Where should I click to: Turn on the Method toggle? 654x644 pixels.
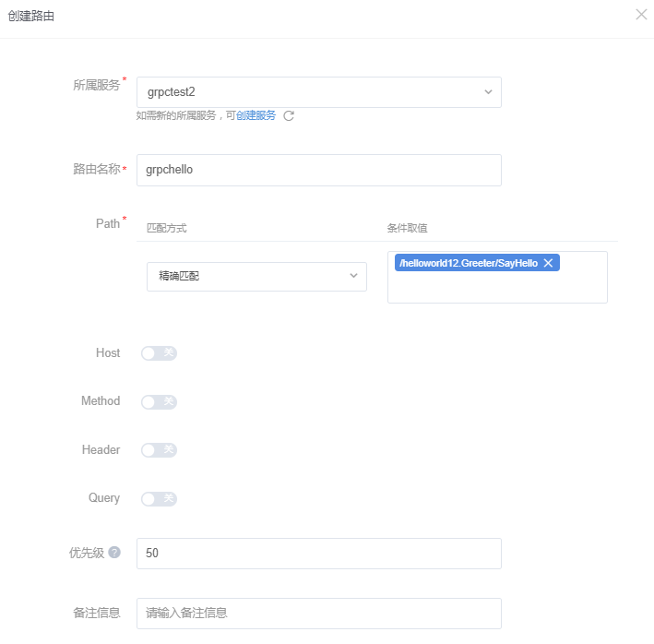point(158,401)
